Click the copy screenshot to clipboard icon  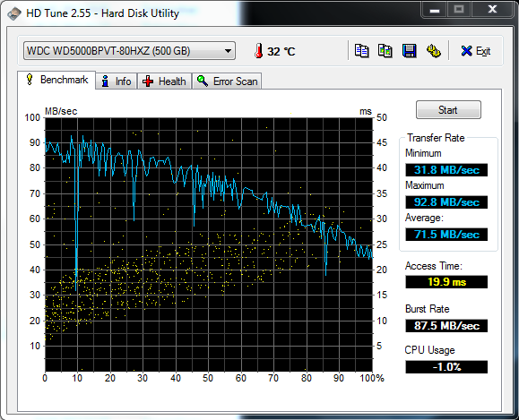[x=385, y=51]
